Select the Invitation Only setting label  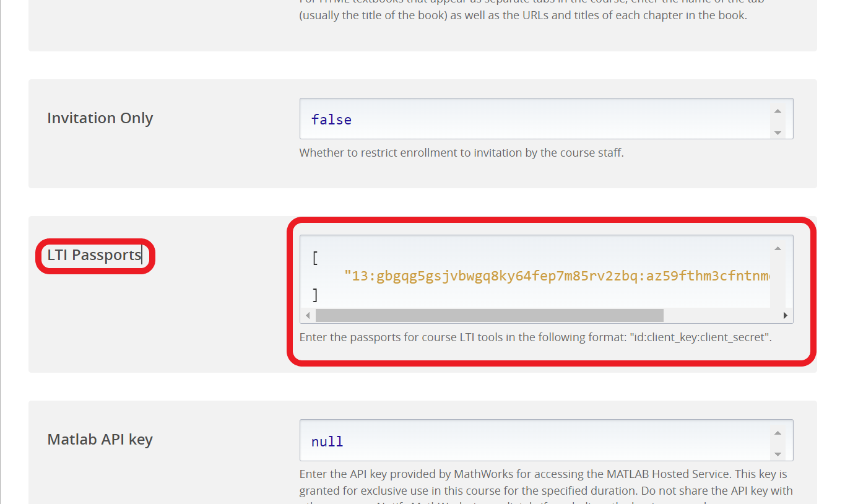click(x=100, y=118)
